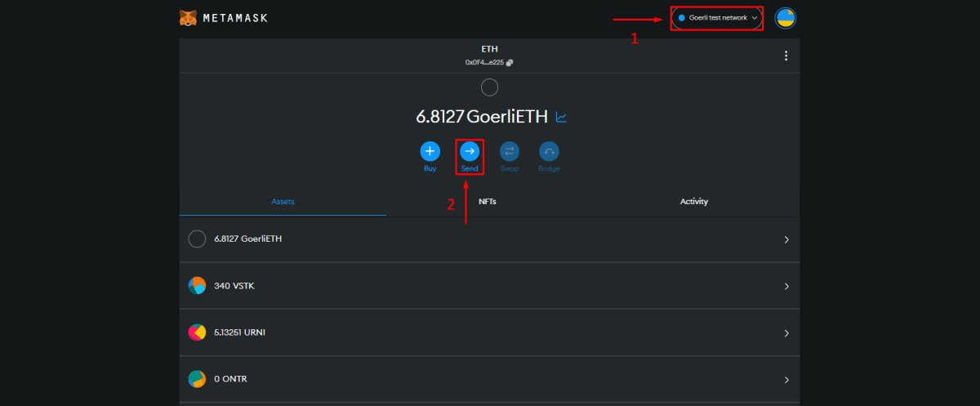
Task: Copy the 0x0F4...e225 account address
Action: pyautogui.click(x=489, y=62)
